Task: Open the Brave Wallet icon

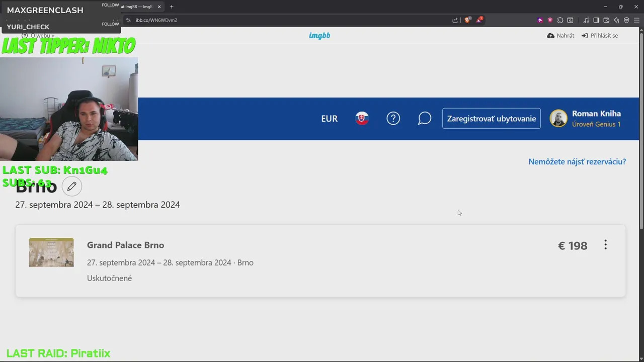Action: pyautogui.click(x=606, y=20)
